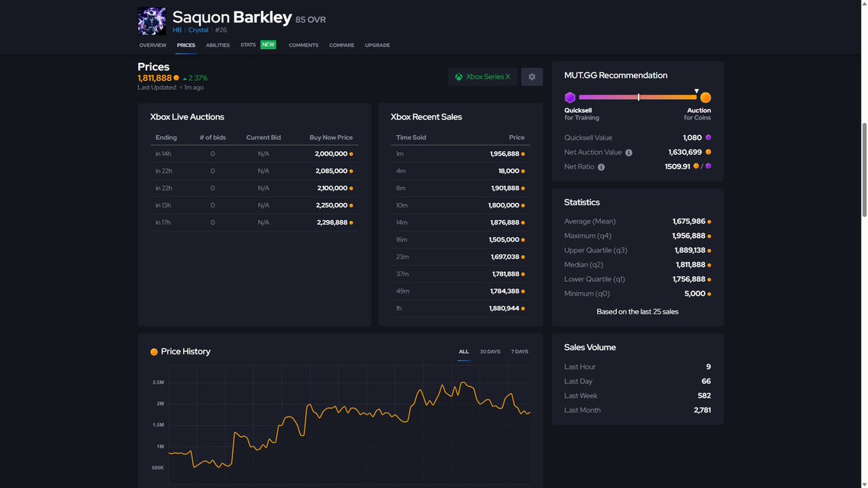868x488 pixels.
Task: Click the recommendation slider marker
Action: coord(697,92)
